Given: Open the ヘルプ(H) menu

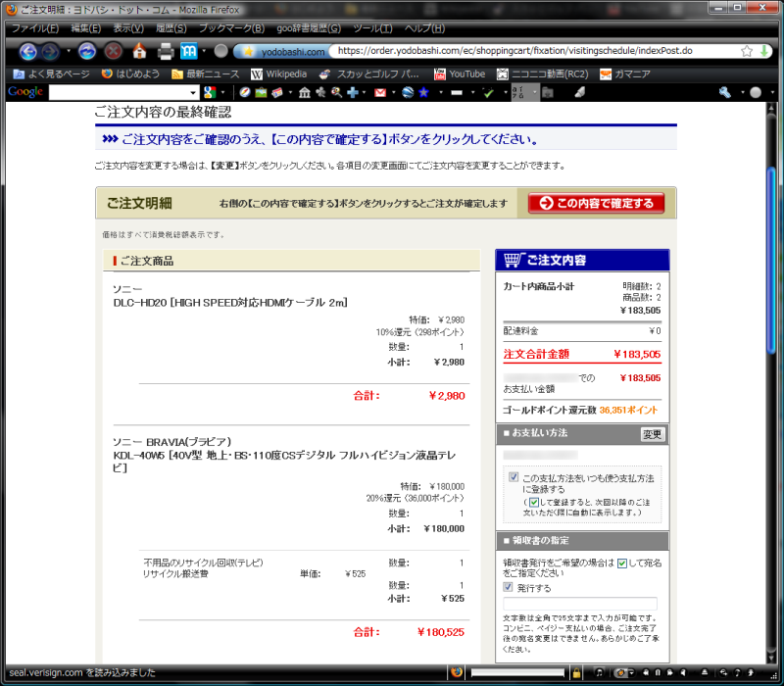Looking at the screenshot, I should pos(424,28).
